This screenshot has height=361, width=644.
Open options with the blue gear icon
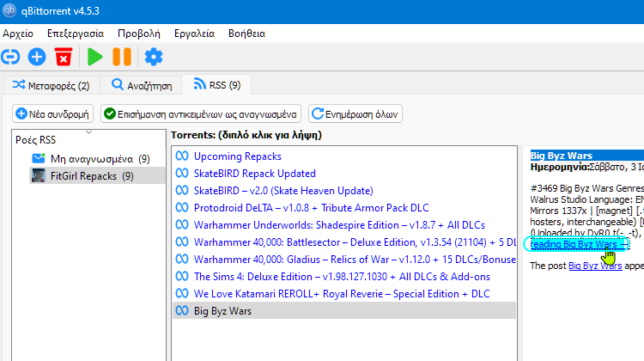coord(154,57)
